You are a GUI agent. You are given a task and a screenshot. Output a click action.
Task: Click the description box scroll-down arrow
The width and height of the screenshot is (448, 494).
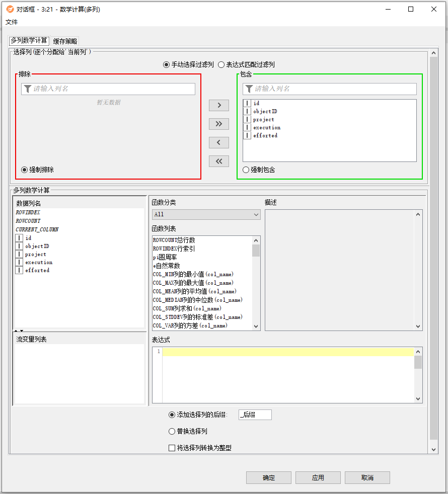418,326
